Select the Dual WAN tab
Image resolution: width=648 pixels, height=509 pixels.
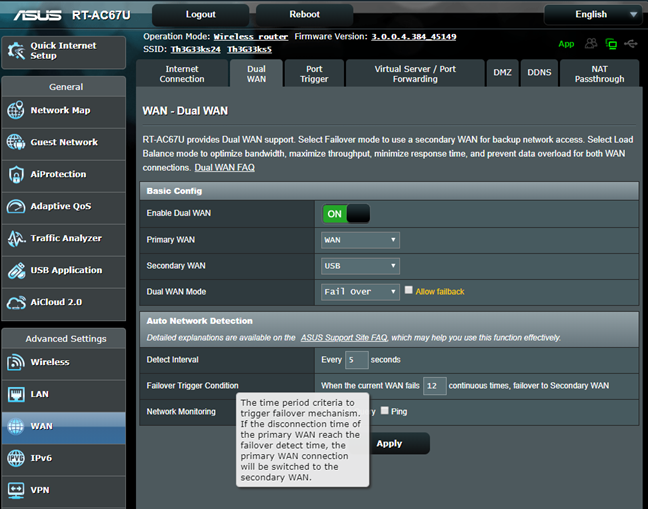(256, 74)
